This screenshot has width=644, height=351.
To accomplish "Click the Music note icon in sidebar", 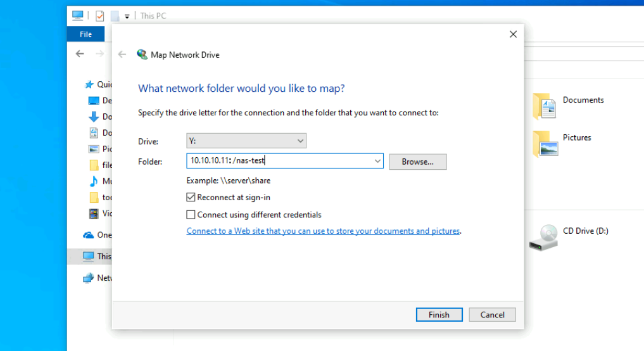I will [94, 181].
